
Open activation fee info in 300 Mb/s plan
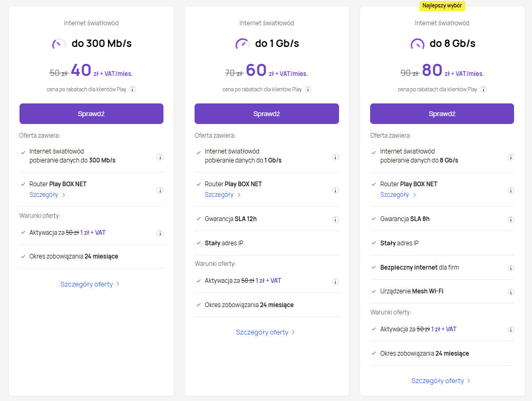pos(160,233)
